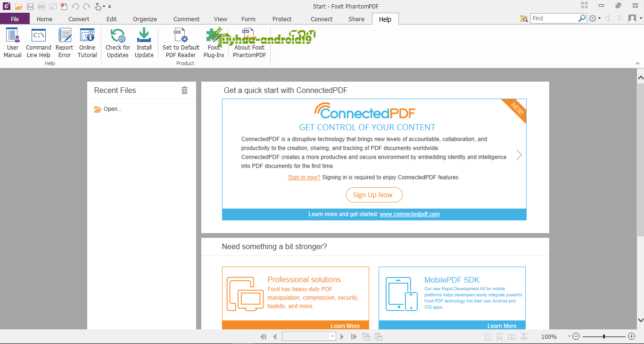Open the search settings gear

pyautogui.click(x=593, y=18)
